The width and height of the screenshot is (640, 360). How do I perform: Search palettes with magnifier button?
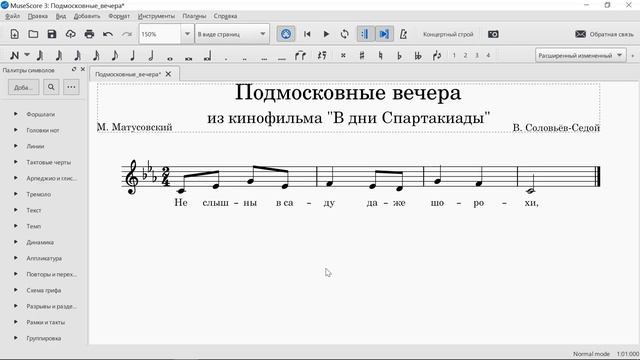pyautogui.click(x=51, y=87)
